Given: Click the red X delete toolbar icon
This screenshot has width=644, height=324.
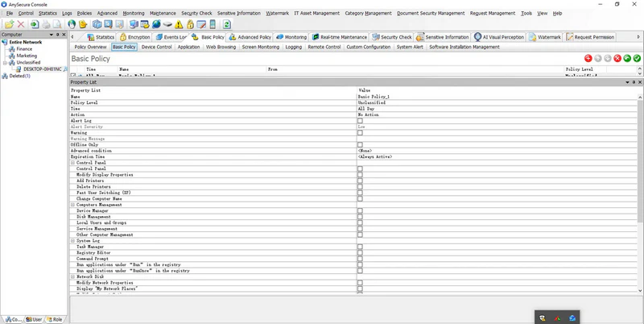Looking at the screenshot, I should [x=21, y=24].
